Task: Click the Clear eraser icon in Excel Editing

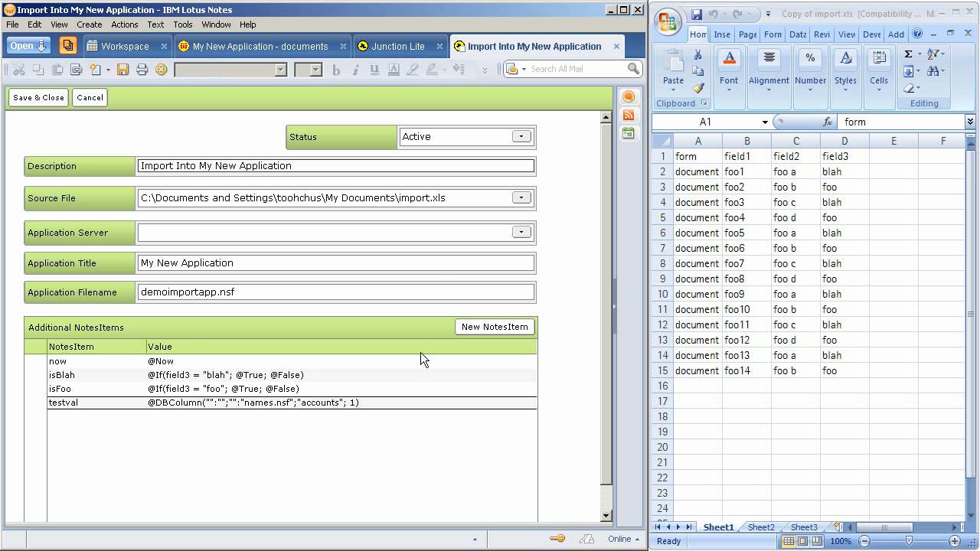Action: pos(908,88)
